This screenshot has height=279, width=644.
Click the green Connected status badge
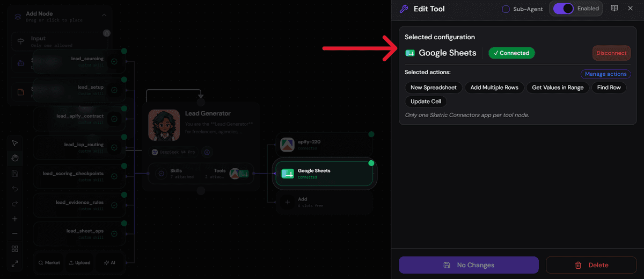(511, 53)
